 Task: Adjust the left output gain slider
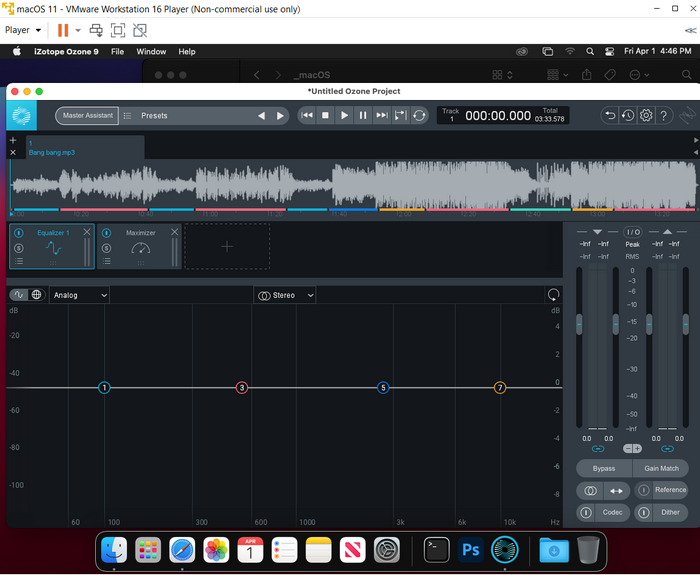point(649,325)
